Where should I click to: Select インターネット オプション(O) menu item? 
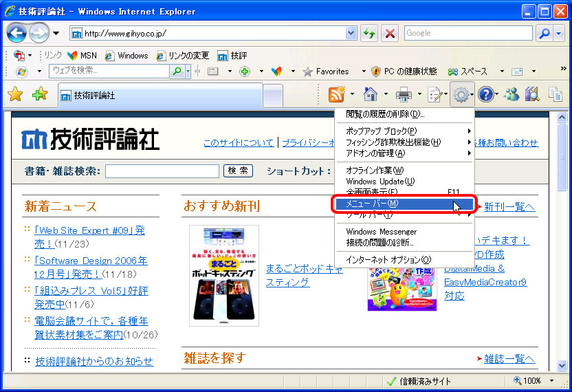pos(404,259)
